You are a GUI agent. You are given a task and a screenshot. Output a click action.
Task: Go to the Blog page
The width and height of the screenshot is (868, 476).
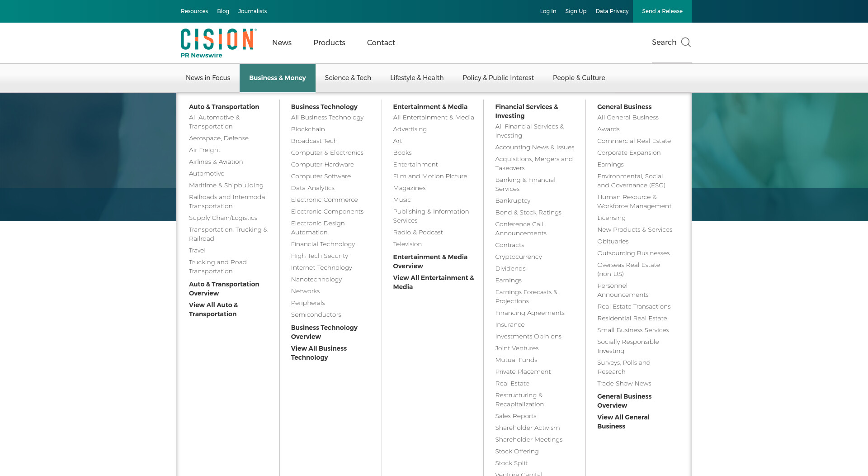[223, 11]
